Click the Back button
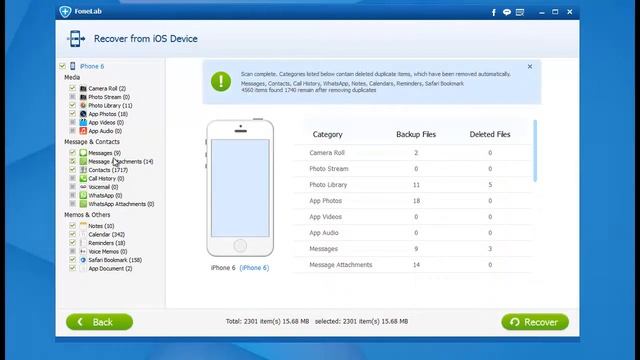 [100, 322]
